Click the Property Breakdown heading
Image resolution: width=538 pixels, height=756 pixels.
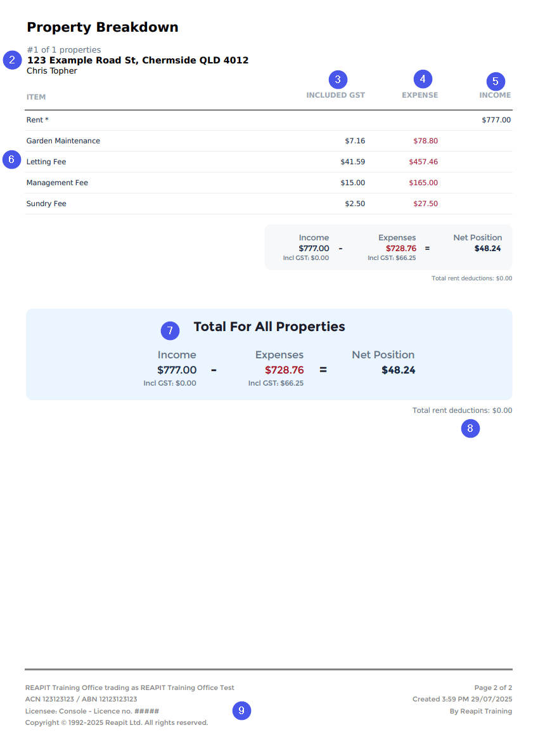pyautogui.click(x=103, y=27)
